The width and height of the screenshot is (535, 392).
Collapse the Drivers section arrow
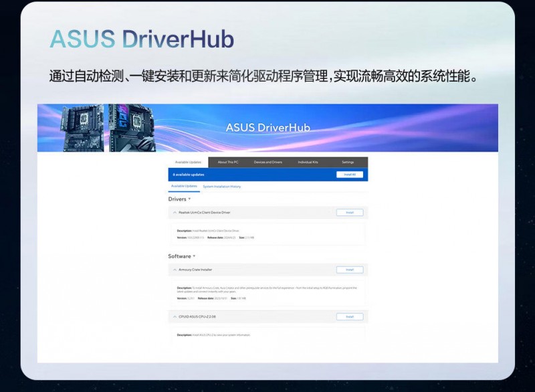point(190,199)
